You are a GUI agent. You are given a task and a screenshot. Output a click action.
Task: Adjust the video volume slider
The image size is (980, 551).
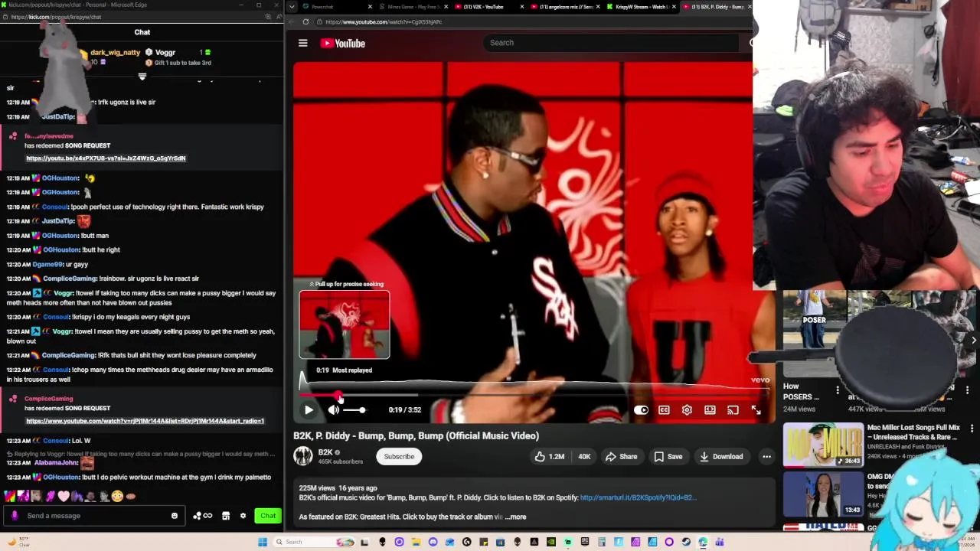pos(354,410)
